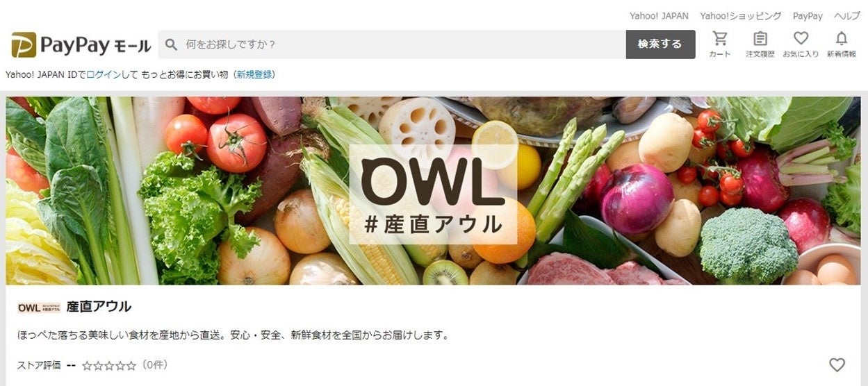Click the 産直アウル store name

pyautogui.click(x=99, y=307)
